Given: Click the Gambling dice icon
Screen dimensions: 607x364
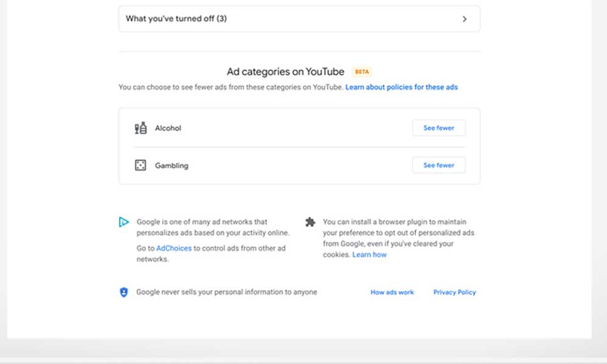Looking at the screenshot, I should (140, 165).
